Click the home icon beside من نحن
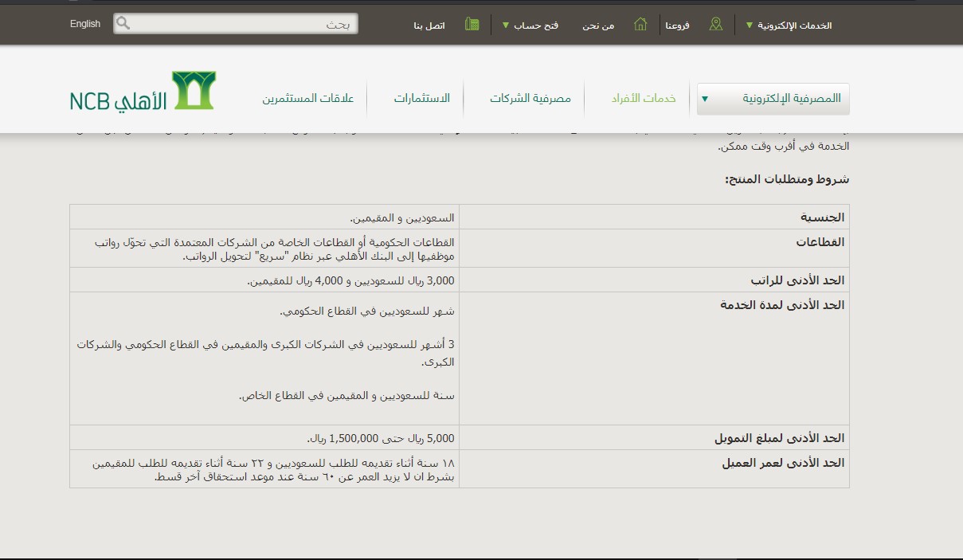 (640, 25)
